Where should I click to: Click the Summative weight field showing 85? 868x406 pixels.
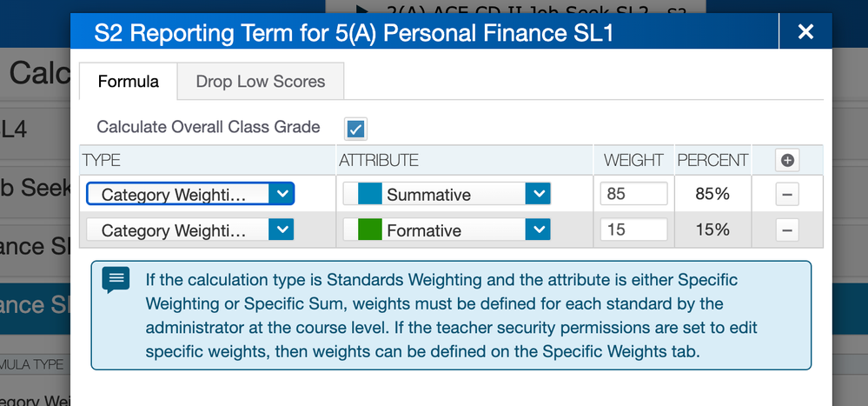pyautogui.click(x=633, y=194)
